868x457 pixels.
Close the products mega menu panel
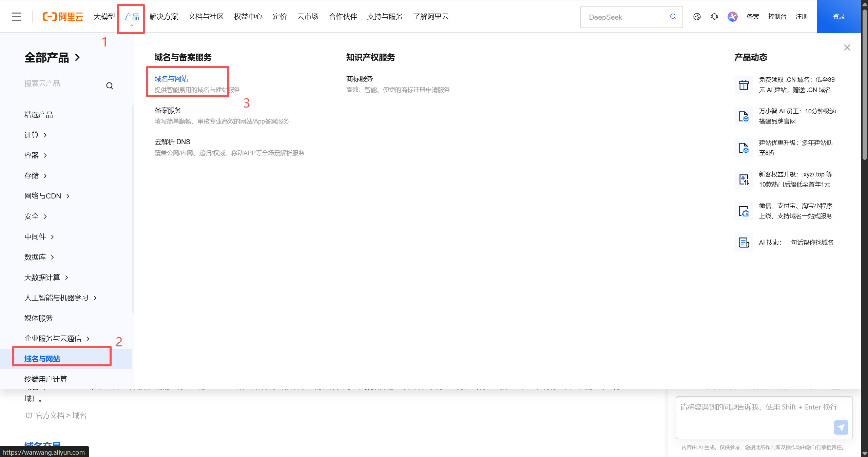tap(847, 47)
